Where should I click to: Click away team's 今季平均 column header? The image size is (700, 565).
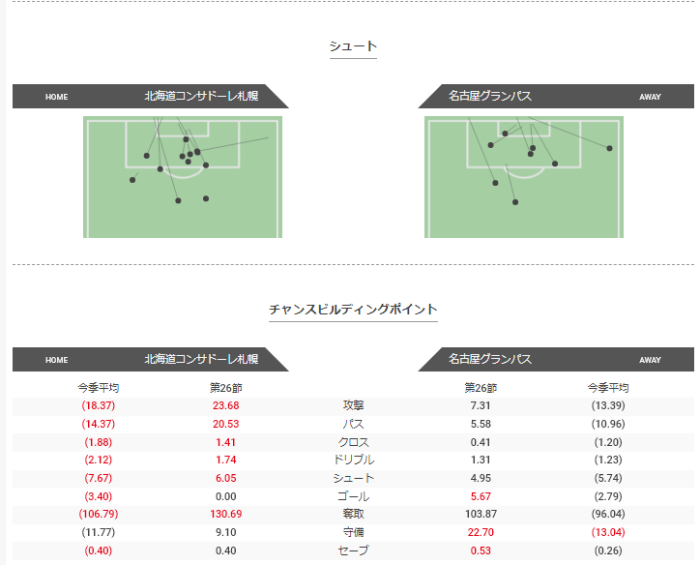(x=608, y=387)
